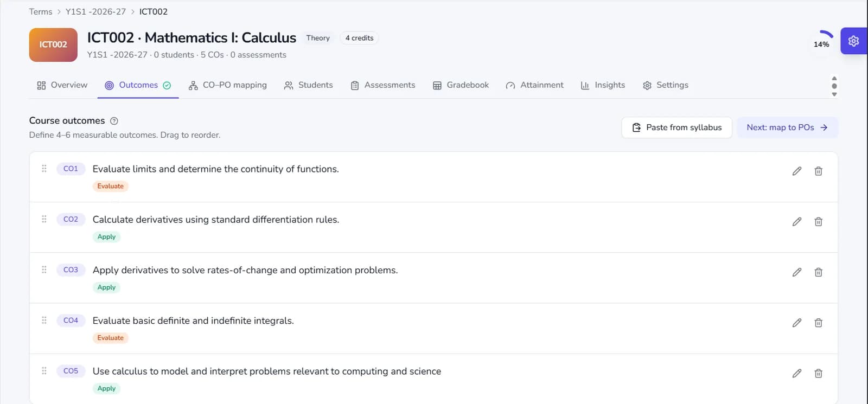Image resolution: width=868 pixels, height=404 pixels.
Task: Click the Apply tag under CO2
Action: point(106,237)
